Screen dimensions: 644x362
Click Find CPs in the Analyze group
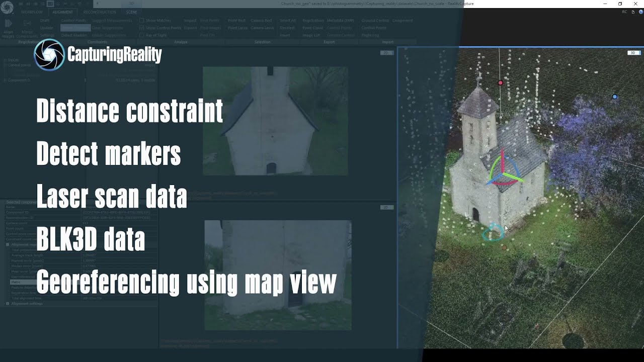pos(206,35)
